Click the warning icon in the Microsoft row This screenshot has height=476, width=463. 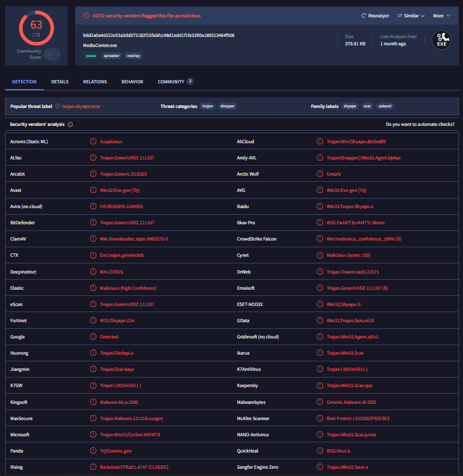point(93,435)
